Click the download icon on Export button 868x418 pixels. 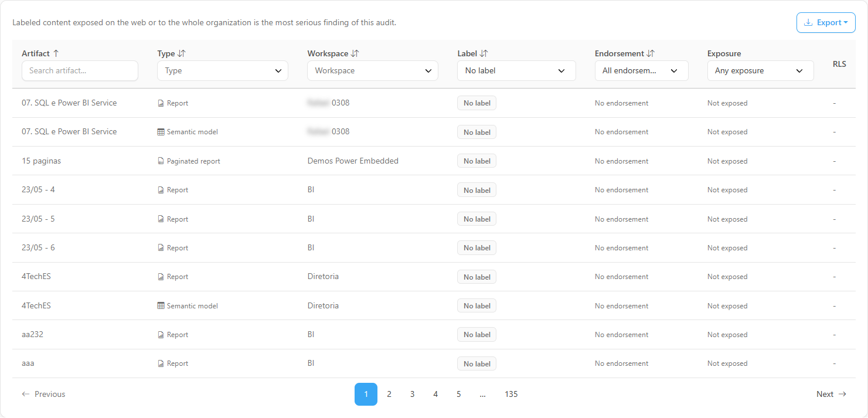808,23
